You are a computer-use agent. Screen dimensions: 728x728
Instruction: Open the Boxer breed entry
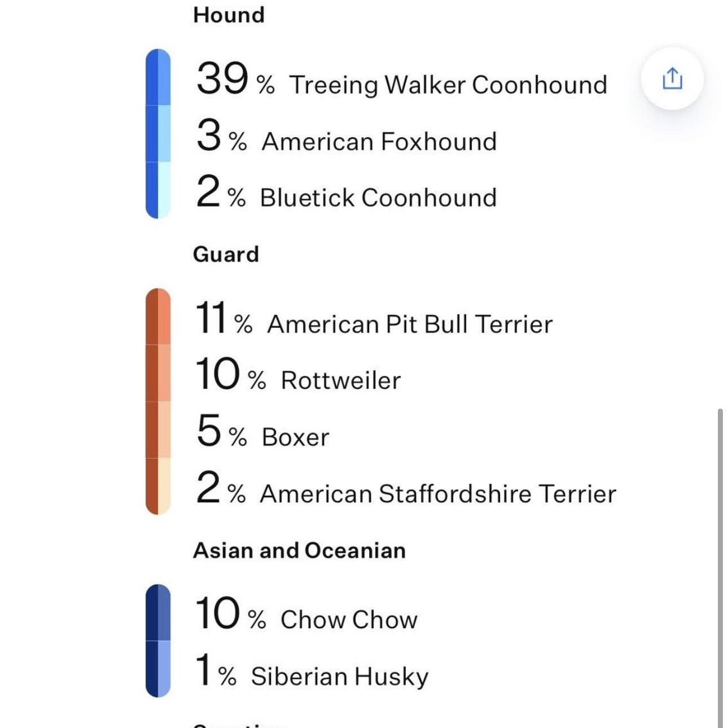[x=295, y=437]
